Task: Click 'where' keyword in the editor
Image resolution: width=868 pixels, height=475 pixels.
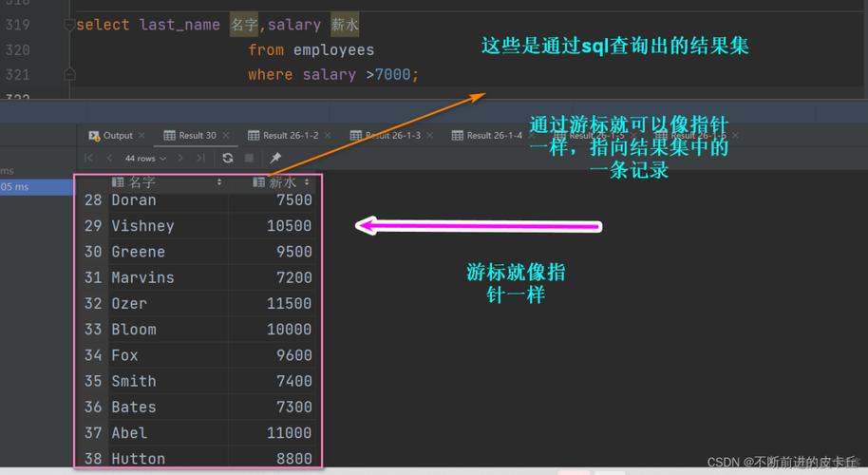Action: 270,75
